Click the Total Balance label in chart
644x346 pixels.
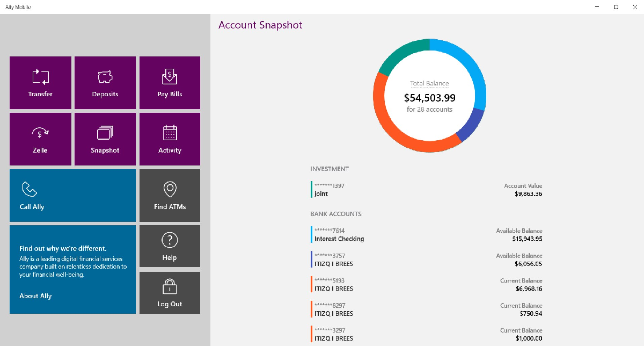[429, 84]
